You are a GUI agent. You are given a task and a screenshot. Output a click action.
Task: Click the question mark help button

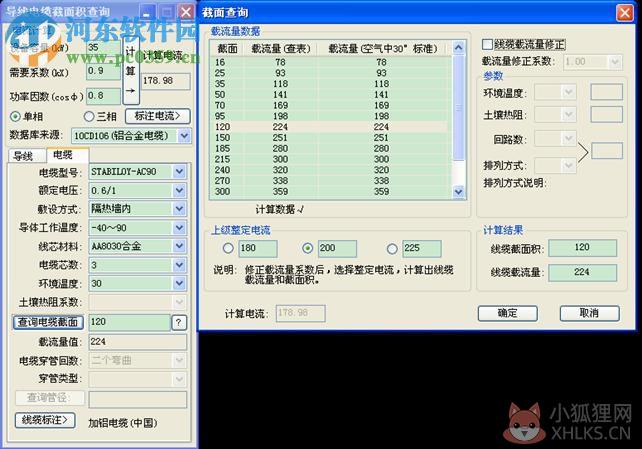[179, 323]
